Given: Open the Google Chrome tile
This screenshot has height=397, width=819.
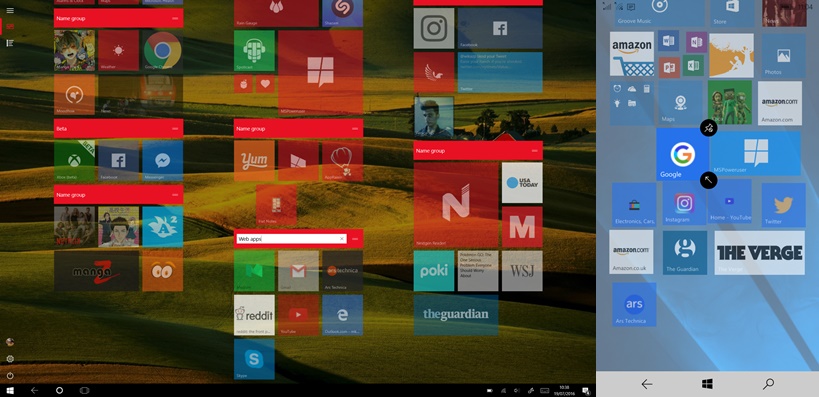Looking at the screenshot, I should point(162,50).
